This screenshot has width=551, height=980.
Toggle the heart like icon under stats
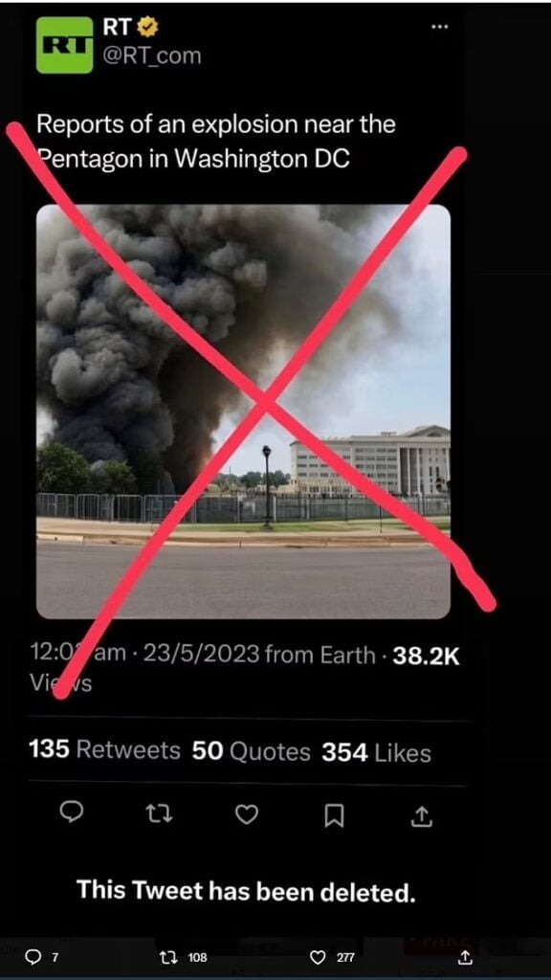click(247, 814)
